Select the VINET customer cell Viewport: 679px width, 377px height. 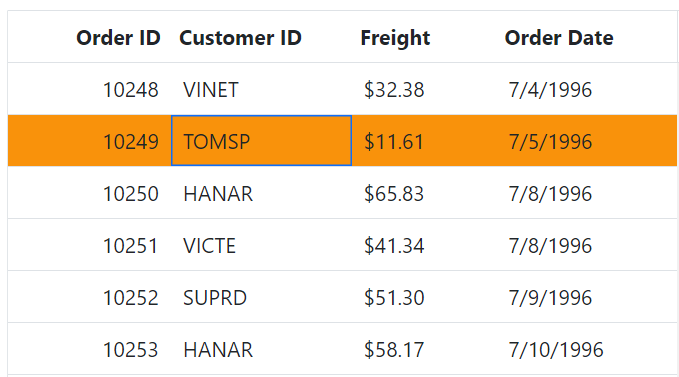click(x=262, y=89)
